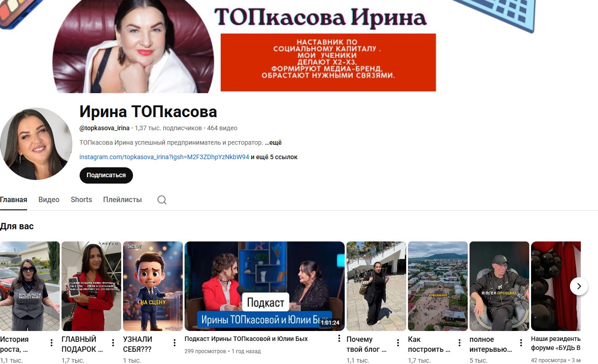Screen dimensions: 598x364
Task: Open options menu for "полное интервью" short
Action: tap(521, 343)
